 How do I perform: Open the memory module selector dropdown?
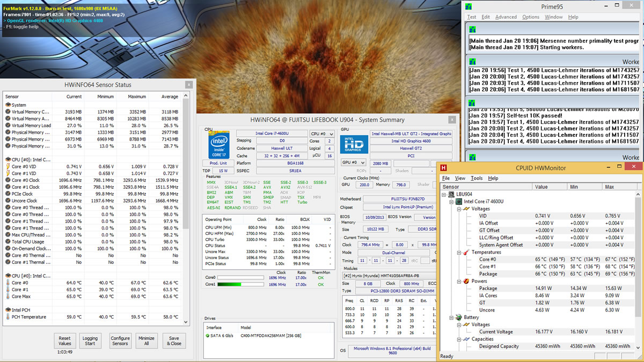point(388,275)
